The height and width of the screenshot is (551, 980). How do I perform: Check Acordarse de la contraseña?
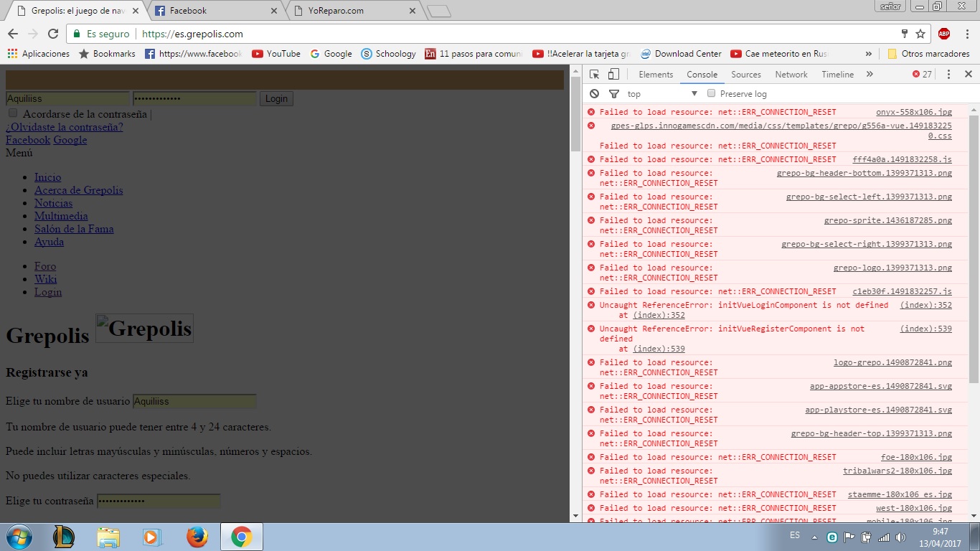pos(13,113)
